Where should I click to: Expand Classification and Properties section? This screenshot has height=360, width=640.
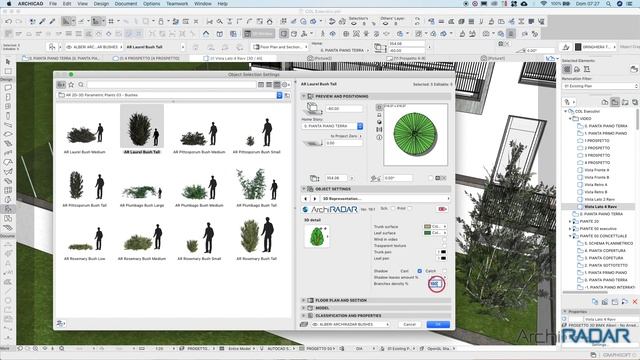pos(304,316)
